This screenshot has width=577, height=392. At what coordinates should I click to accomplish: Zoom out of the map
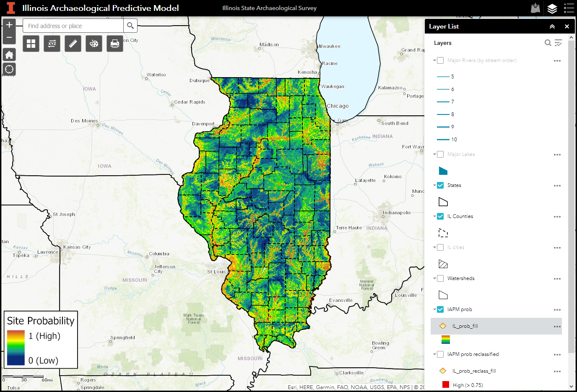9,38
